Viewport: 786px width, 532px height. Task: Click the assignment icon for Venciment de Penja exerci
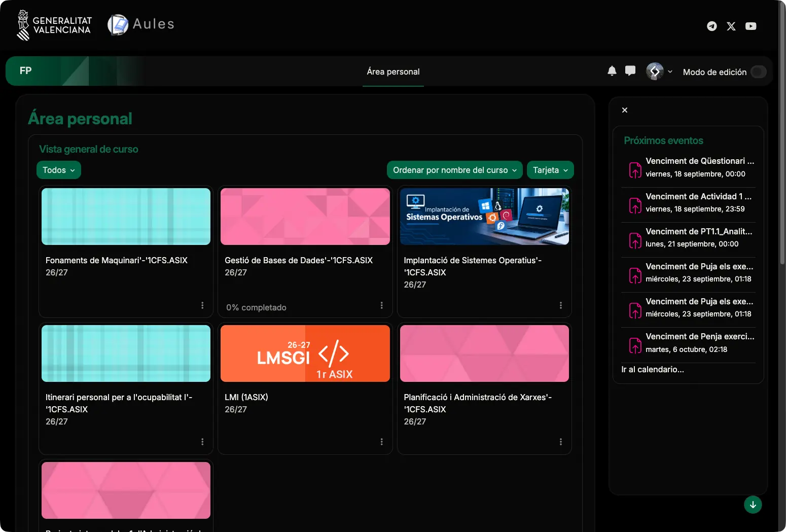(635, 345)
